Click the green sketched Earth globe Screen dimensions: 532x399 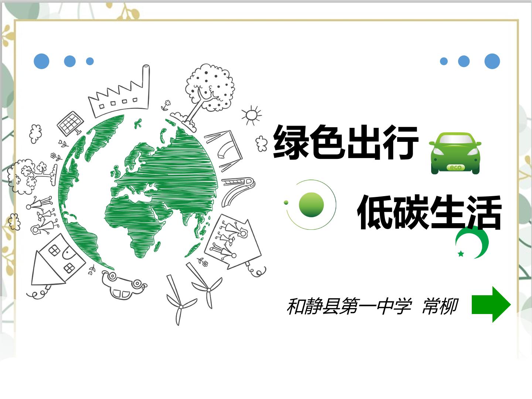click(138, 192)
